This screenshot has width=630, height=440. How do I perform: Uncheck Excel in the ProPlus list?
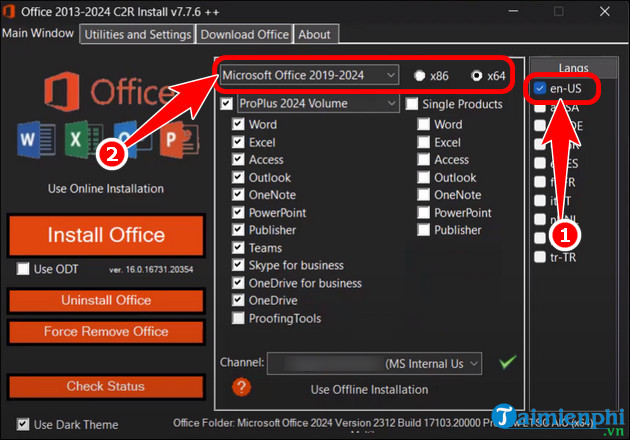[238, 142]
